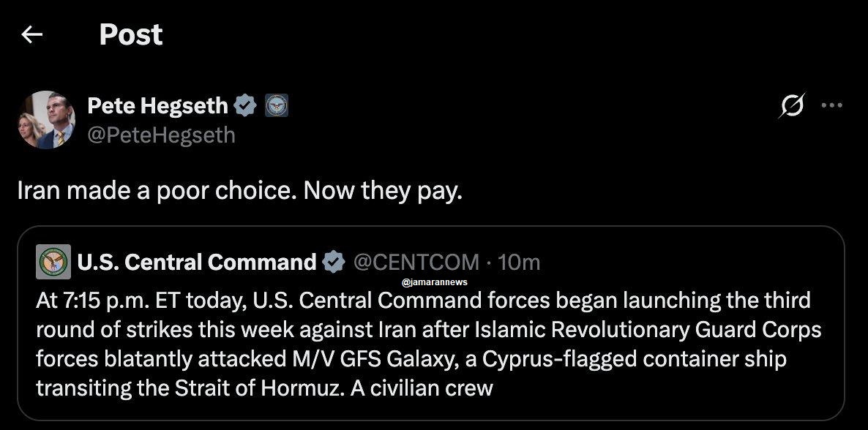The height and width of the screenshot is (430, 868).
Task: Open the Pete Hegseth display name link
Action: click(x=158, y=105)
